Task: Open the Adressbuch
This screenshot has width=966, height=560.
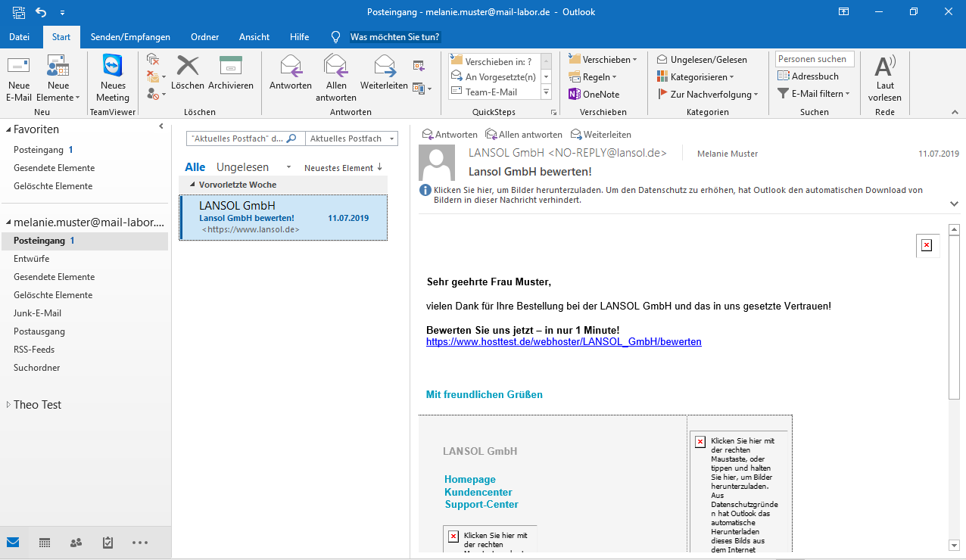Action: [x=809, y=76]
